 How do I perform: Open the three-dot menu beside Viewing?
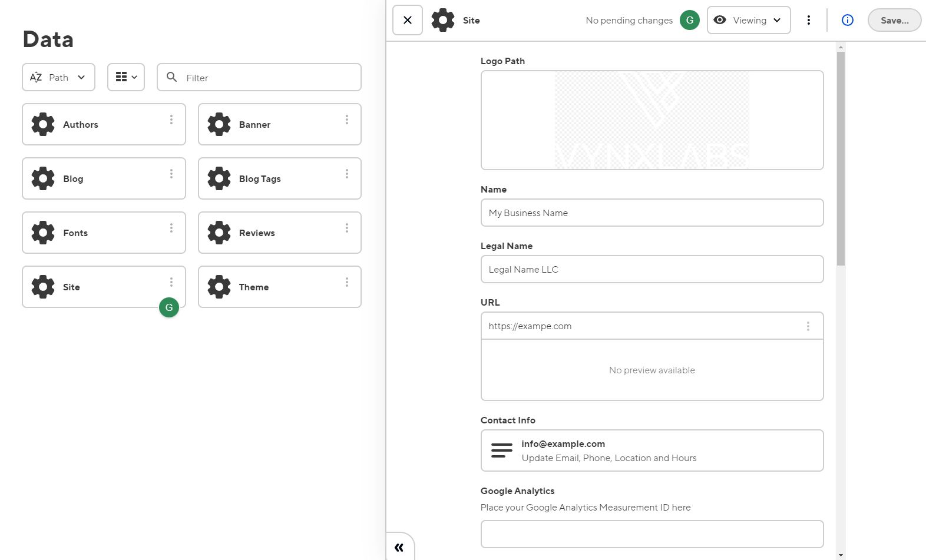(x=808, y=20)
